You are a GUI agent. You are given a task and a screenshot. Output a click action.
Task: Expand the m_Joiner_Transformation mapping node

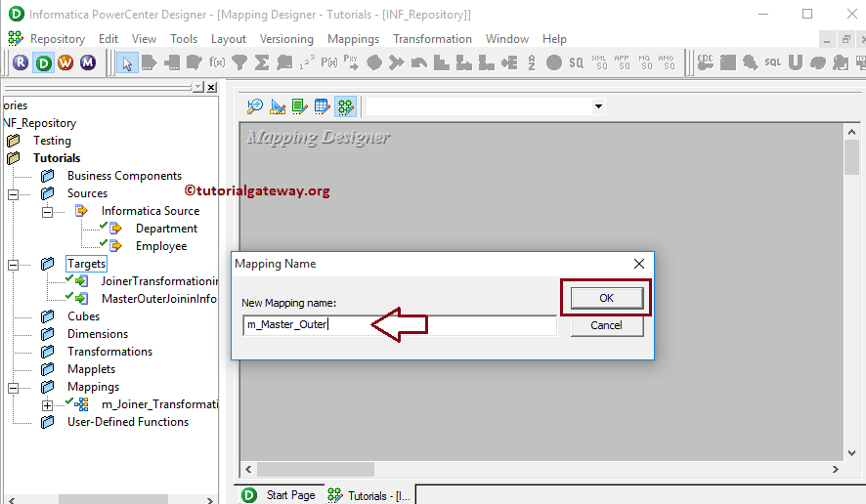pyautogui.click(x=48, y=405)
